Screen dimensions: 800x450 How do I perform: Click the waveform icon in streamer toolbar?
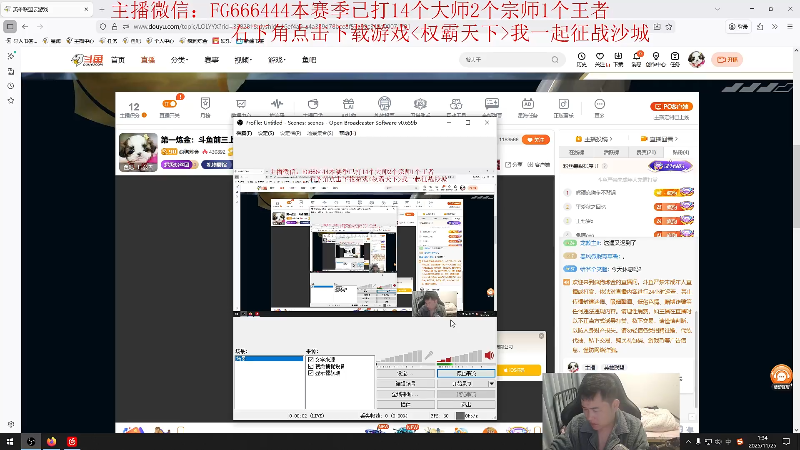(x=277, y=104)
